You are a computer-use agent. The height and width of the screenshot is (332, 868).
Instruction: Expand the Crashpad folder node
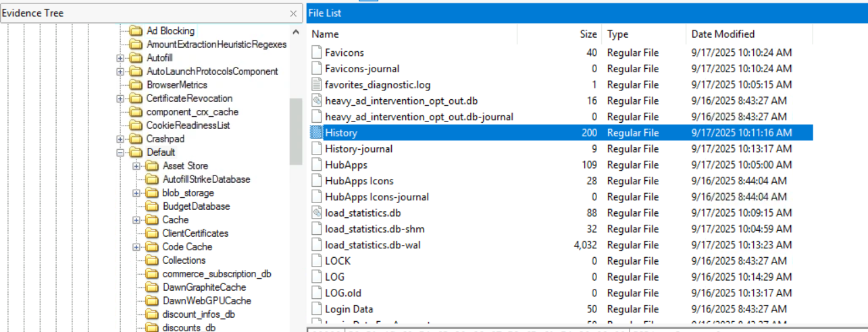[x=120, y=139]
